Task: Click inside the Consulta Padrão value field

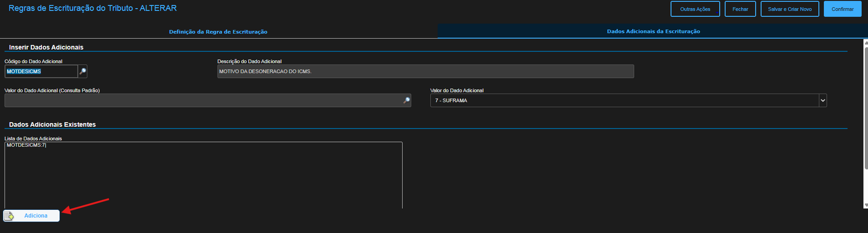Action: tap(202, 100)
